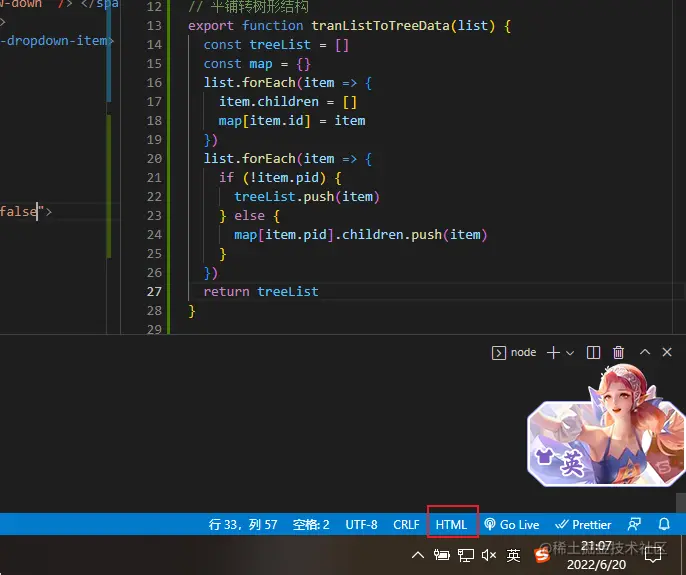Click 'const treeList' declaration on line 14
Image resolution: width=686 pixels, height=575 pixels.
point(257,45)
